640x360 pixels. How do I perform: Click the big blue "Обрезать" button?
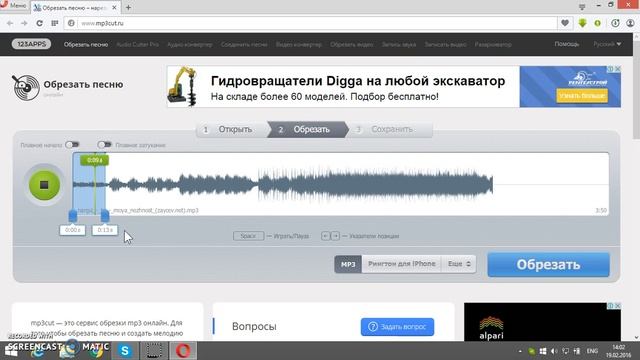[x=548, y=264]
